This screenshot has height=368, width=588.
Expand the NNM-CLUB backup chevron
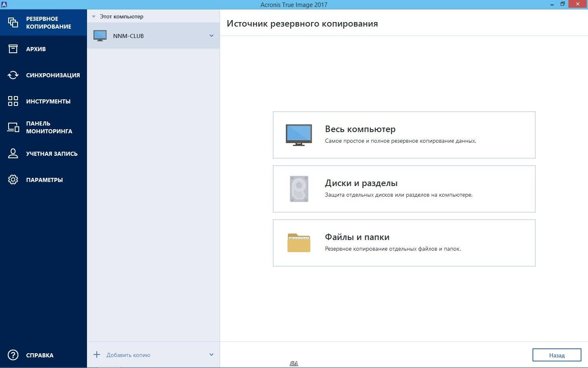coord(212,36)
